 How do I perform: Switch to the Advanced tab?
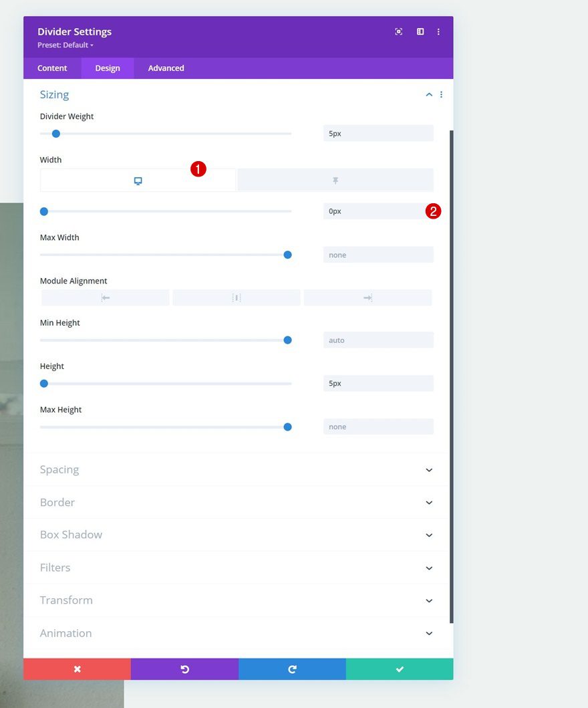point(165,68)
